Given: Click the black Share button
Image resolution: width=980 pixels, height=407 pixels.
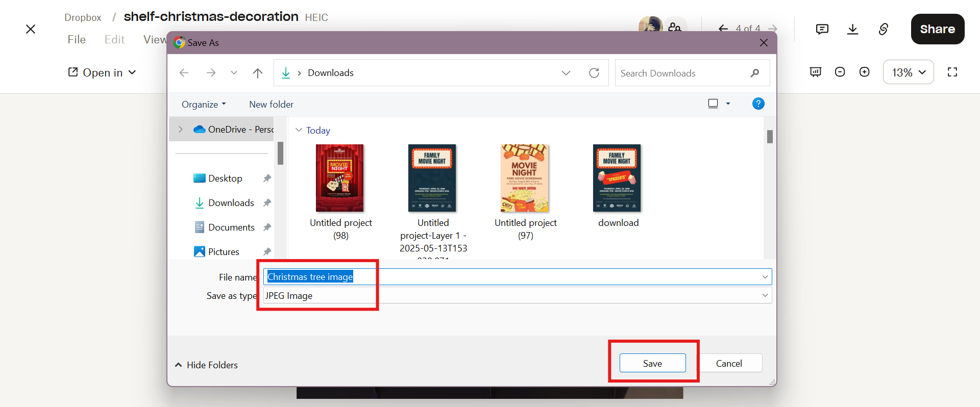Looking at the screenshot, I should point(938,29).
